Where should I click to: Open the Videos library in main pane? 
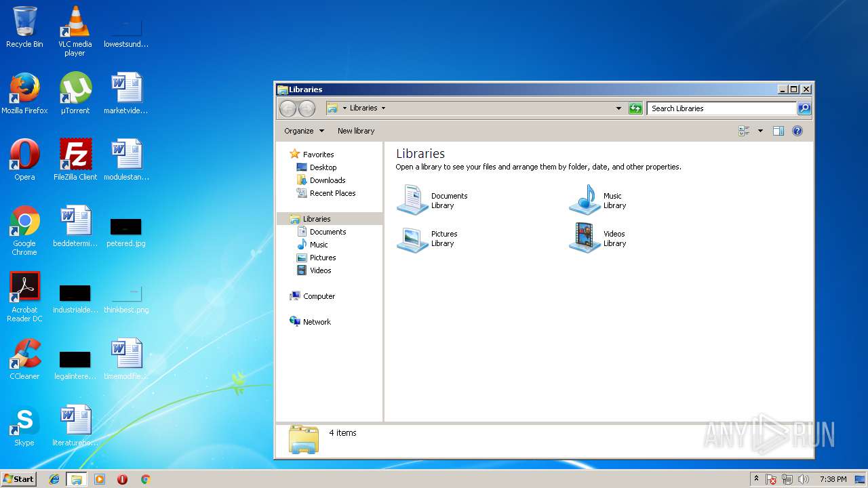click(x=598, y=238)
